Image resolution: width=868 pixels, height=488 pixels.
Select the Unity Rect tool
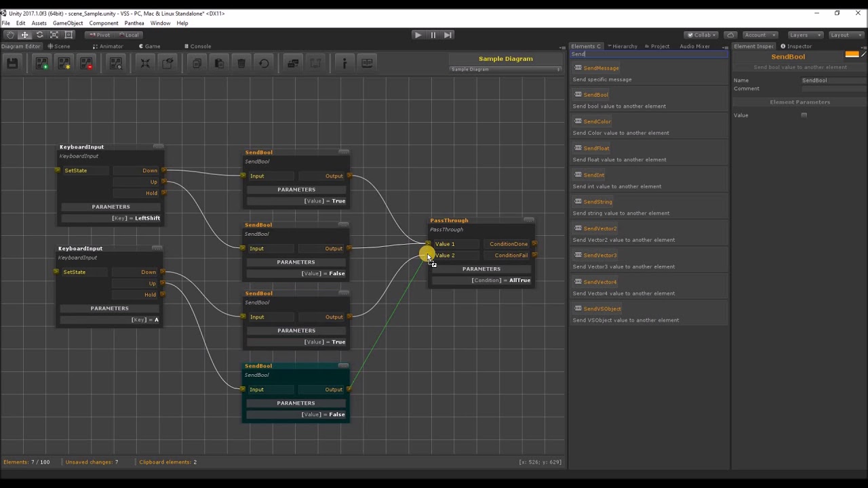68,35
